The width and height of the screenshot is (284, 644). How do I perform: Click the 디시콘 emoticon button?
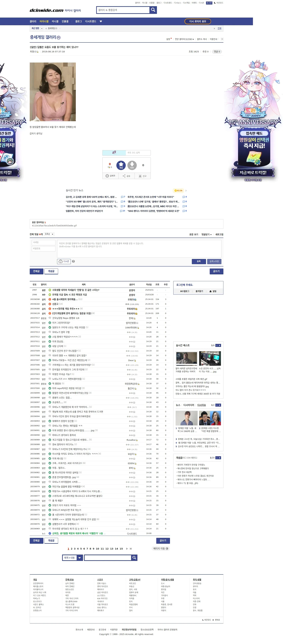64,261
